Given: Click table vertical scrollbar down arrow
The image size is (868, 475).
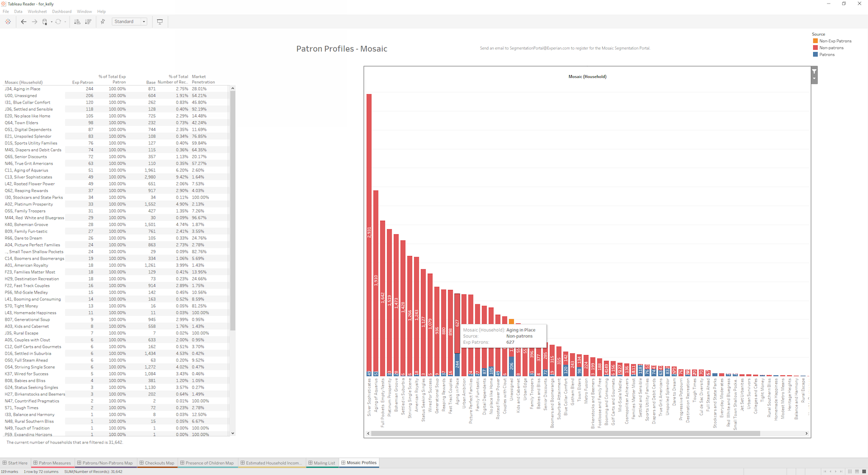Looking at the screenshot, I should (x=233, y=433).
